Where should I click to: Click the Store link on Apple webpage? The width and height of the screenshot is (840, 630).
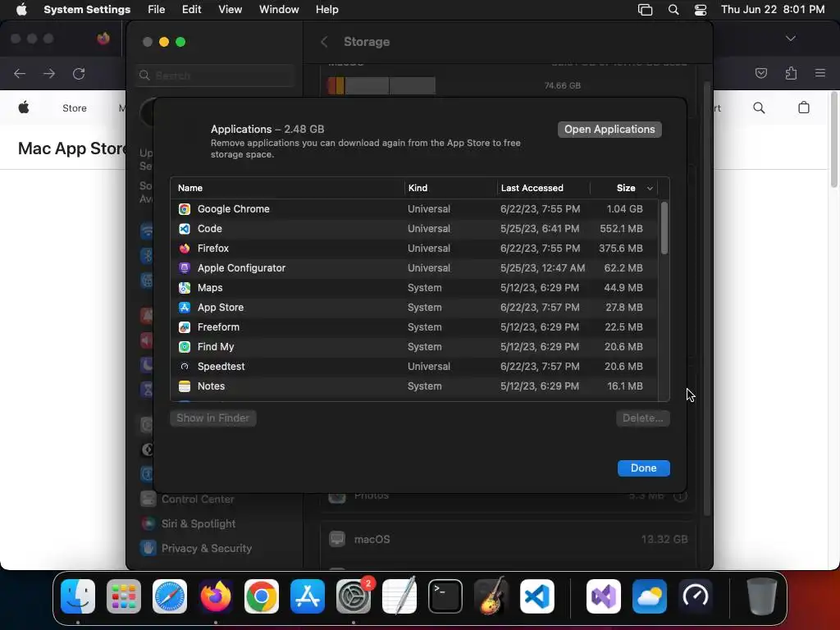[75, 108]
